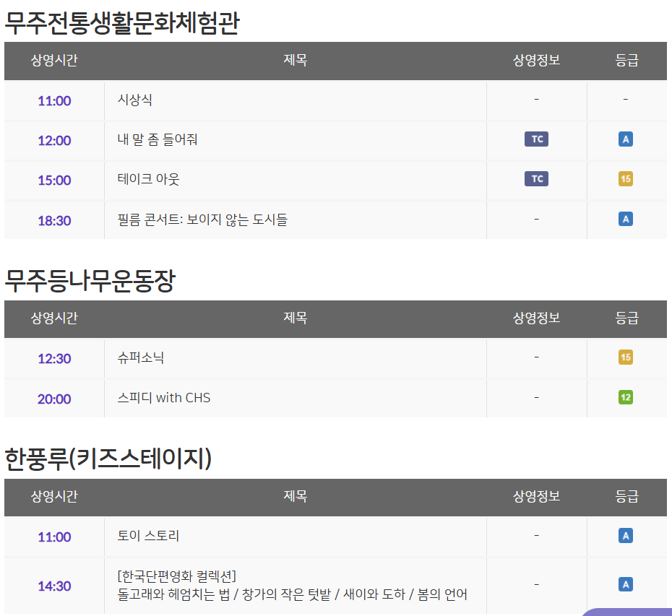Image resolution: width=672 pixels, height=616 pixels.
Task: Click the A rating icon for 한국단편영화 컬렉션
Action: tap(625, 584)
